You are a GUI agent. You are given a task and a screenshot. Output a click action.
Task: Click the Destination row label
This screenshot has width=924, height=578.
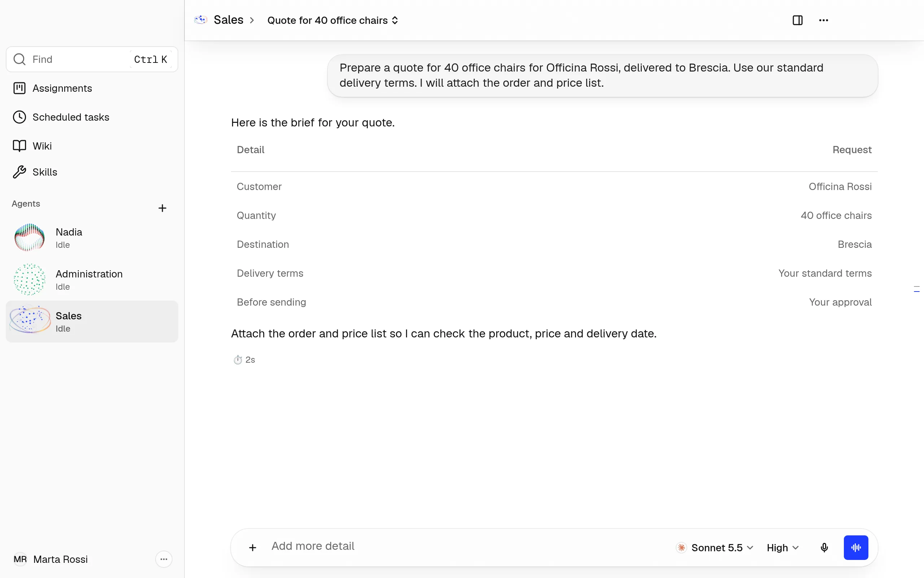[263, 244]
